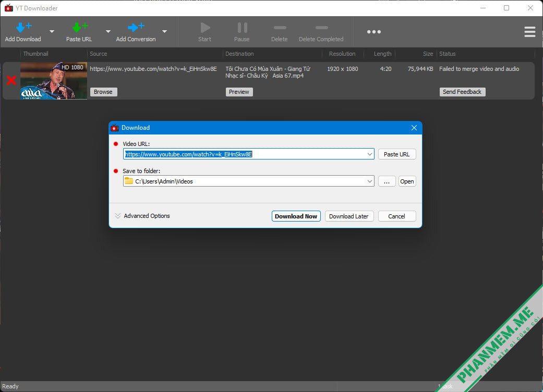Click the Size column header
This screenshot has height=392, width=543.
(428, 54)
